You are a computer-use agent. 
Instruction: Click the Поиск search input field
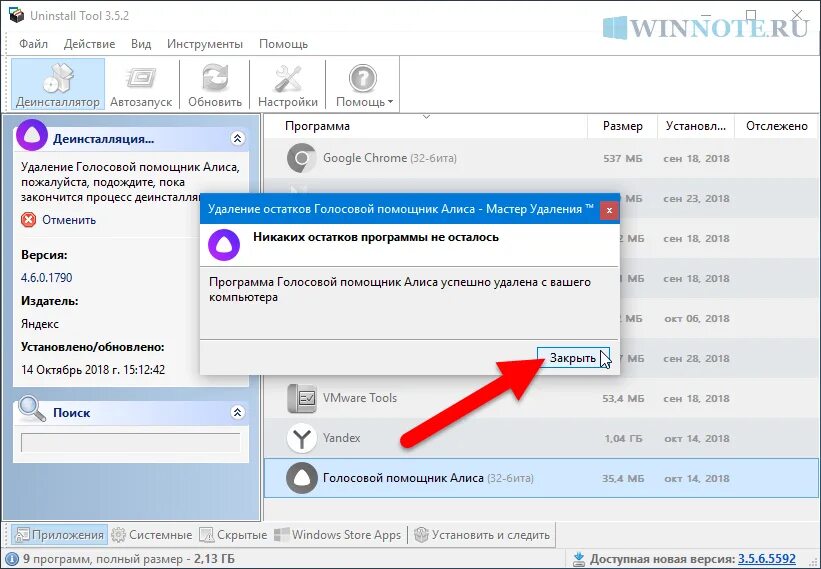pos(130,442)
